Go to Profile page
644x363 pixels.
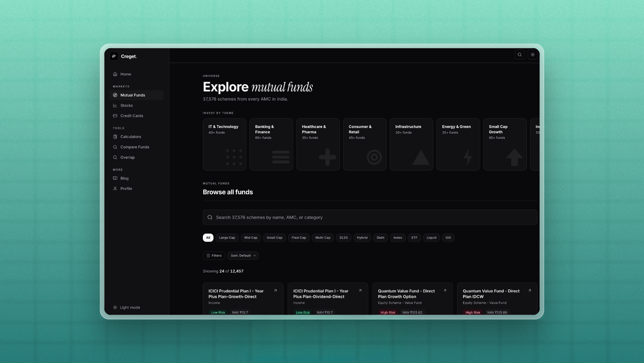click(126, 188)
